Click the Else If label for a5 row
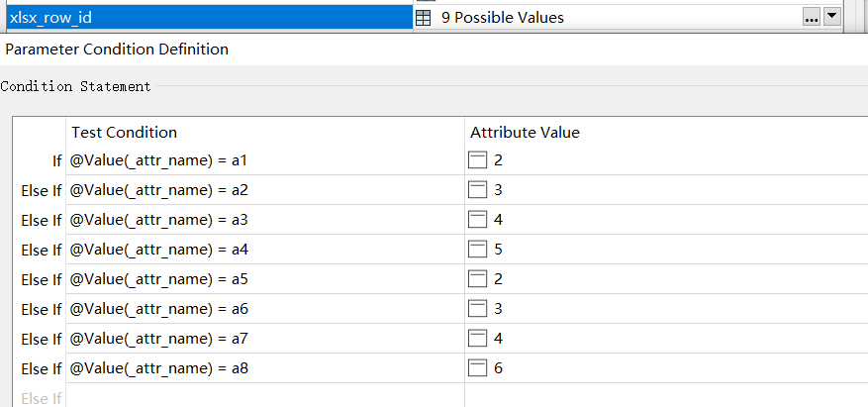868x407 pixels. [x=41, y=279]
